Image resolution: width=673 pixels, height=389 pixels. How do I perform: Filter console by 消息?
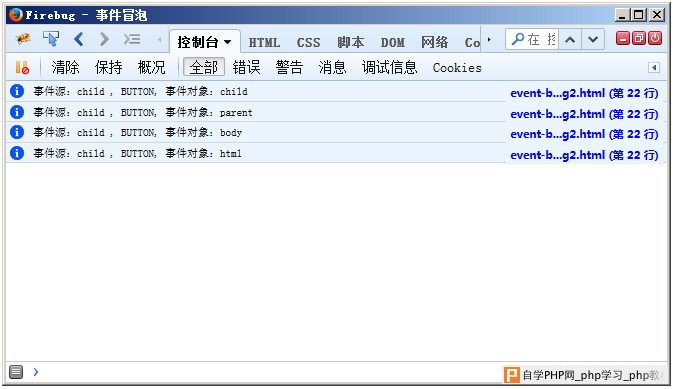tap(332, 67)
